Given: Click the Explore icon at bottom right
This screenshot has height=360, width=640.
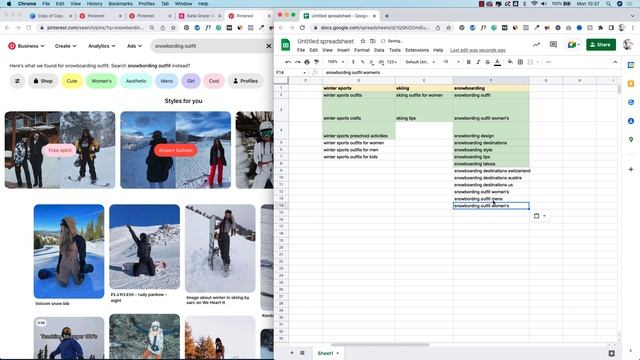Looking at the screenshot, I should 611,353.
